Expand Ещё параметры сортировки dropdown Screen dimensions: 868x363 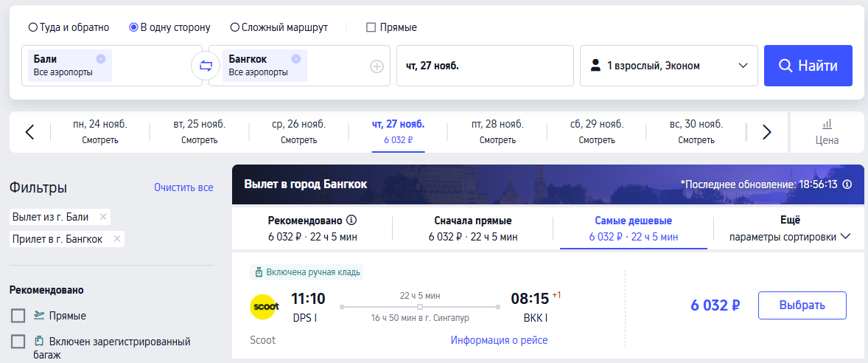790,228
